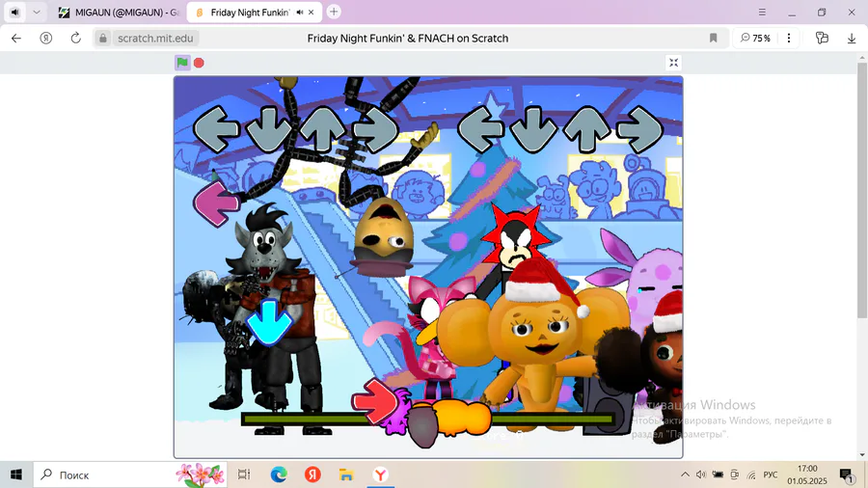Open the Windows Start menu
Image resolution: width=868 pixels, height=488 pixels.
click(x=16, y=474)
